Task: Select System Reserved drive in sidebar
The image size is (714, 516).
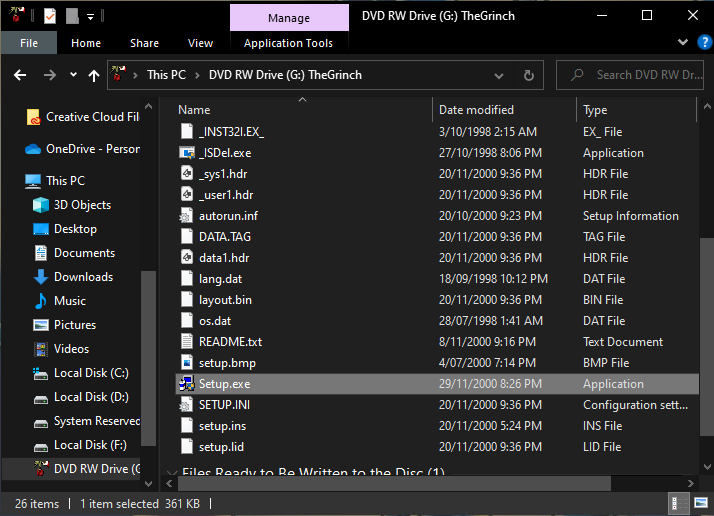Action: [87, 421]
